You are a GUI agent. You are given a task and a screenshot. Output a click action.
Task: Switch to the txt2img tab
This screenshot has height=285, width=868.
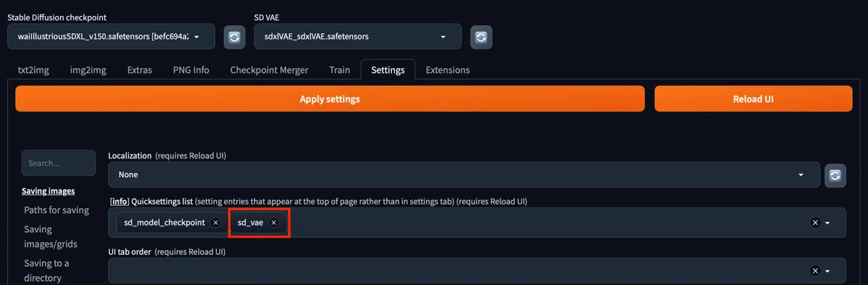pyautogui.click(x=33, y=70)
